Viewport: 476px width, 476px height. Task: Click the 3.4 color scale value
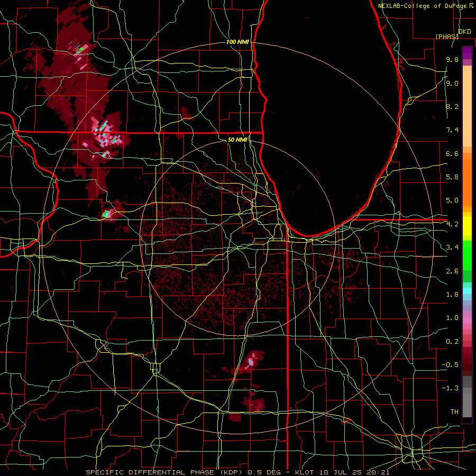click(x=452, y=248)
